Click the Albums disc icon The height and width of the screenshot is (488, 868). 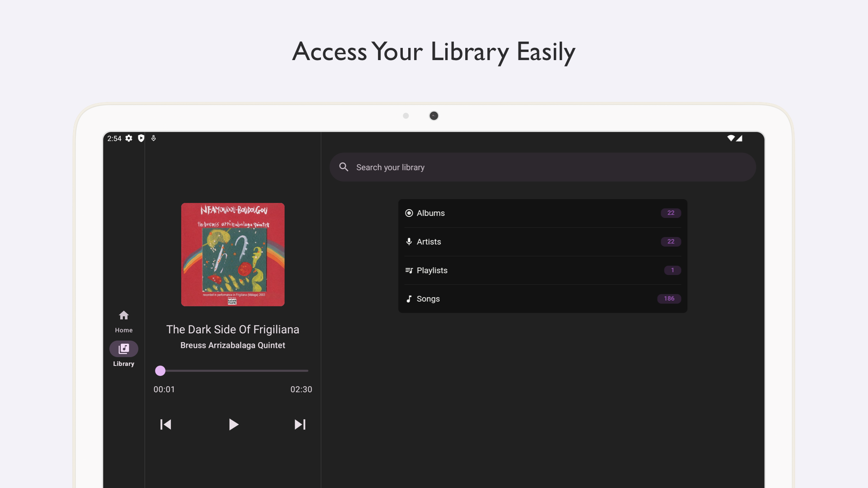click(x=409, y=213)
